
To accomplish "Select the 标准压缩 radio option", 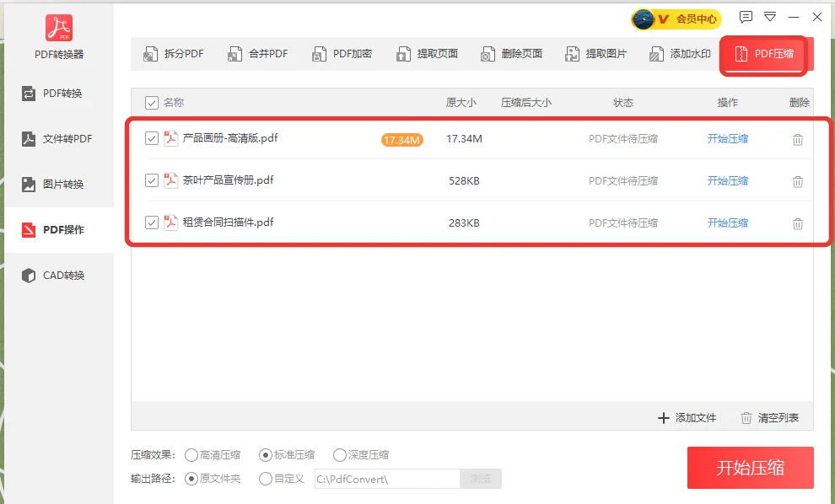I will point(287,455).
